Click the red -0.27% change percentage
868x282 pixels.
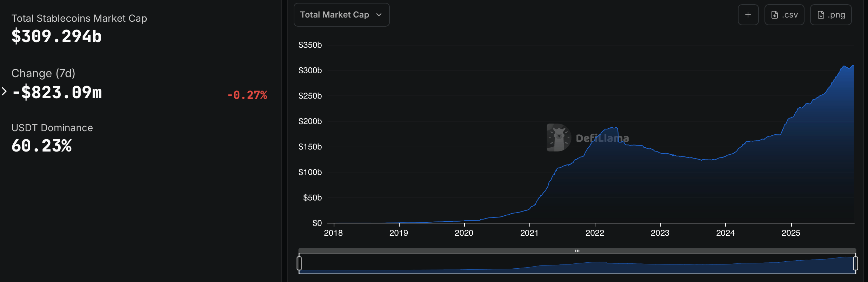(247, 95)
